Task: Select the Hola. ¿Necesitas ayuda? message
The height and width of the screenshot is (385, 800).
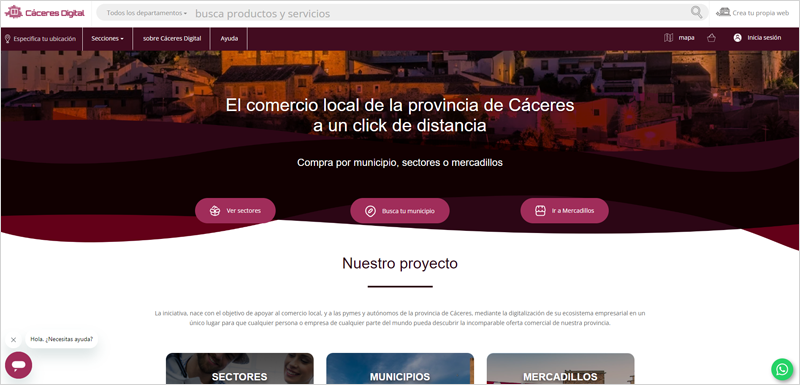Action: (x=62, y=339)
